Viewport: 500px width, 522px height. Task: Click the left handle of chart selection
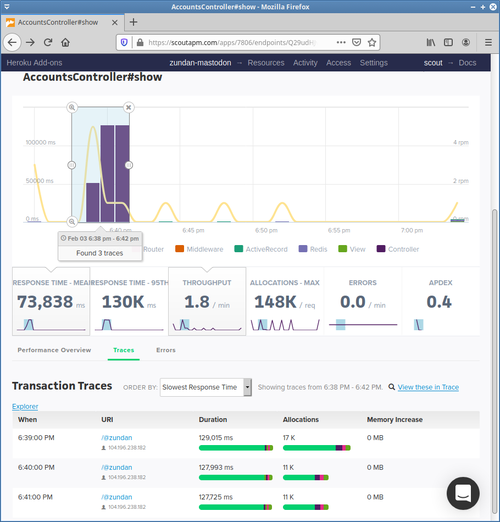coord(72,165)
